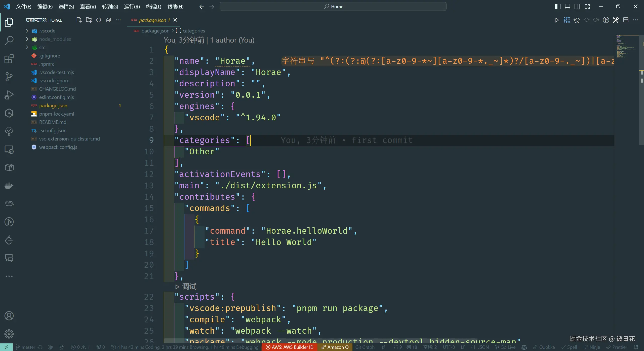Open the Search view in the activity bar
The image size is (644, 351).
[9, 40]
